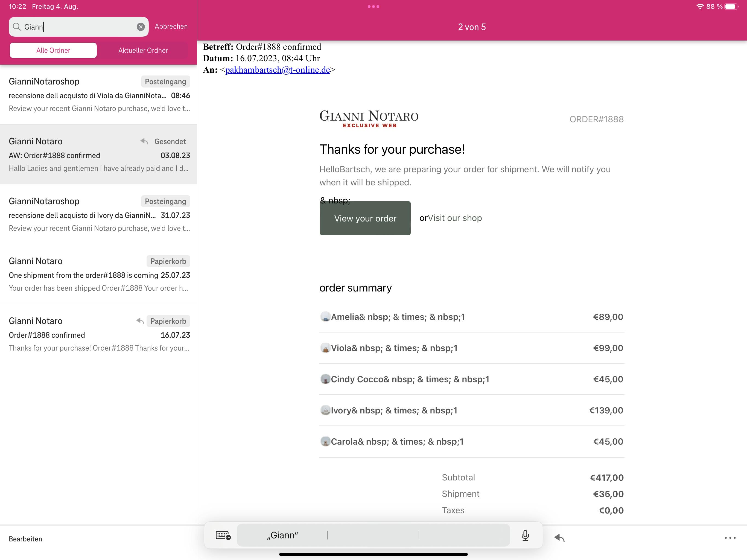747x560 pixels.
Task: Switch to Aktueller Ordner search scope
Action: pyautogui.click(x=143, y=50)
